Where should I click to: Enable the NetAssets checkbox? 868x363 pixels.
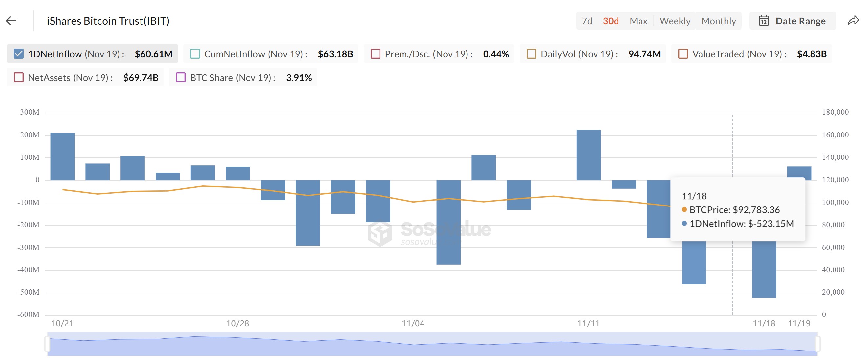(19, 77)
